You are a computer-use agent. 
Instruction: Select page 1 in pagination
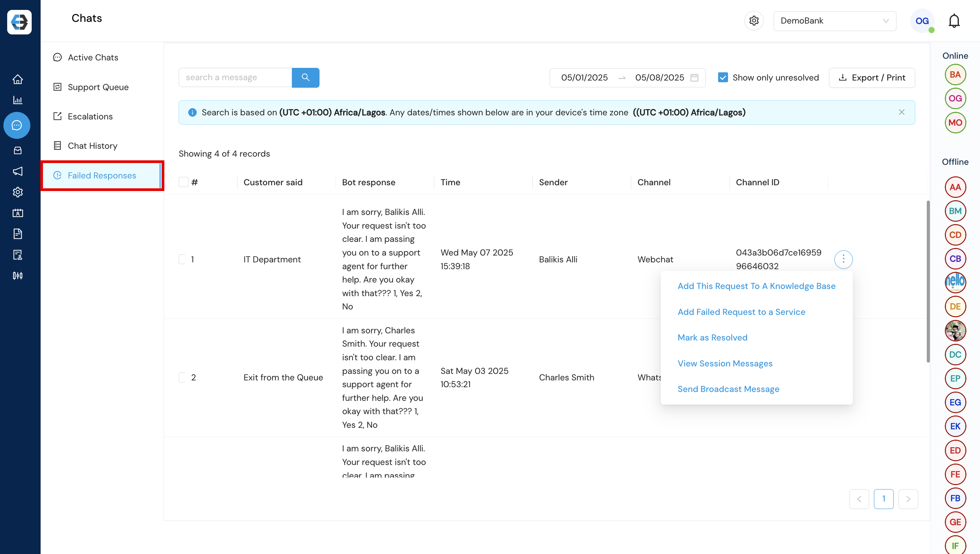point(883,499)
